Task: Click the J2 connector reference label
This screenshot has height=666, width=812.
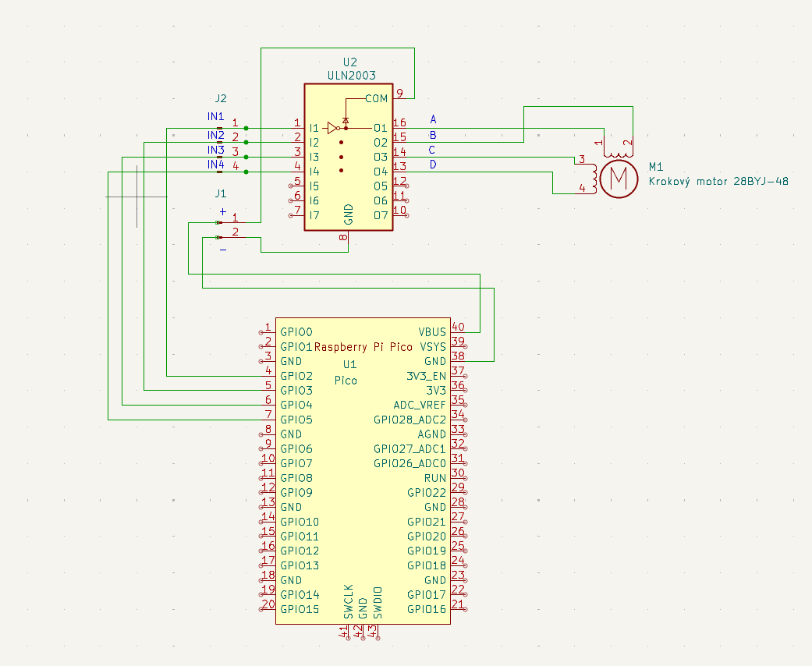Action: tap(221, 98)
